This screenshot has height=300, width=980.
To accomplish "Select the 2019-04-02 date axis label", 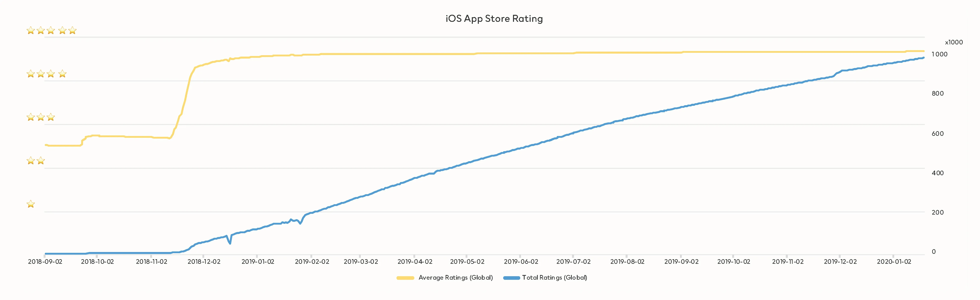I will coord(415,262).
